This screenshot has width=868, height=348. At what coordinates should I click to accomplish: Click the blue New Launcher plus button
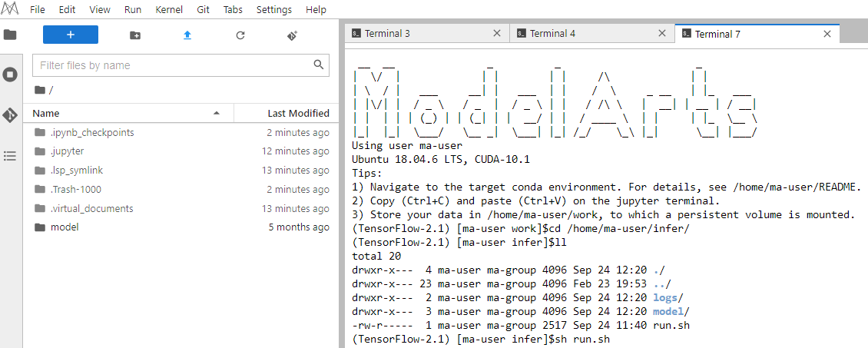(x=71, y=35)
